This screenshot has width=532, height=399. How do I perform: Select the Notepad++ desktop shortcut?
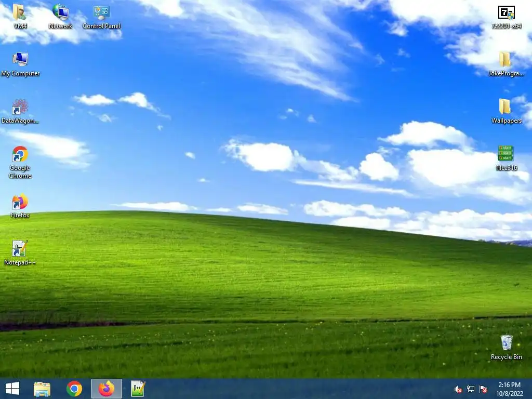20,249
